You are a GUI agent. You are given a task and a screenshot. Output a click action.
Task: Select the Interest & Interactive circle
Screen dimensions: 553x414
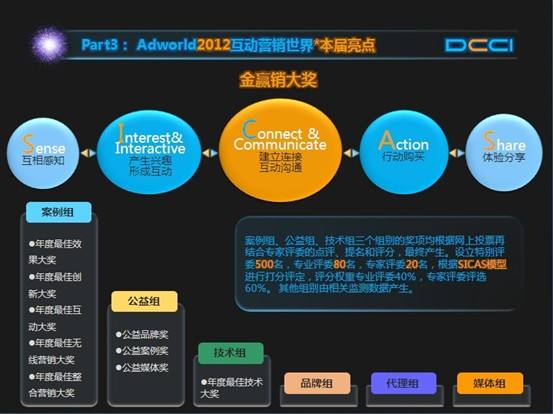[149, 153]
